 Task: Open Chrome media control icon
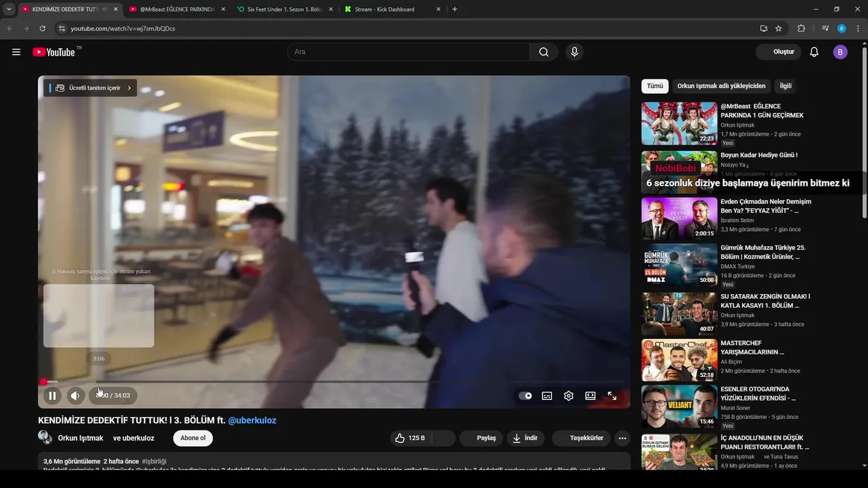pos(825,28)
